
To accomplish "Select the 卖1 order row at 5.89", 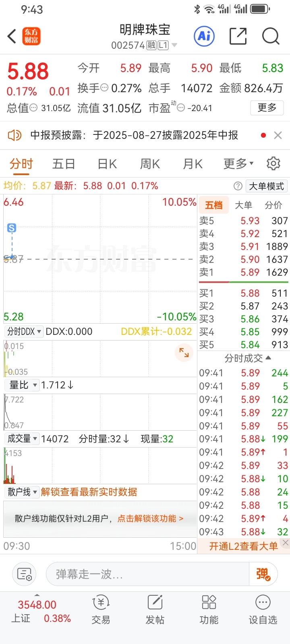I will (244, 272).
